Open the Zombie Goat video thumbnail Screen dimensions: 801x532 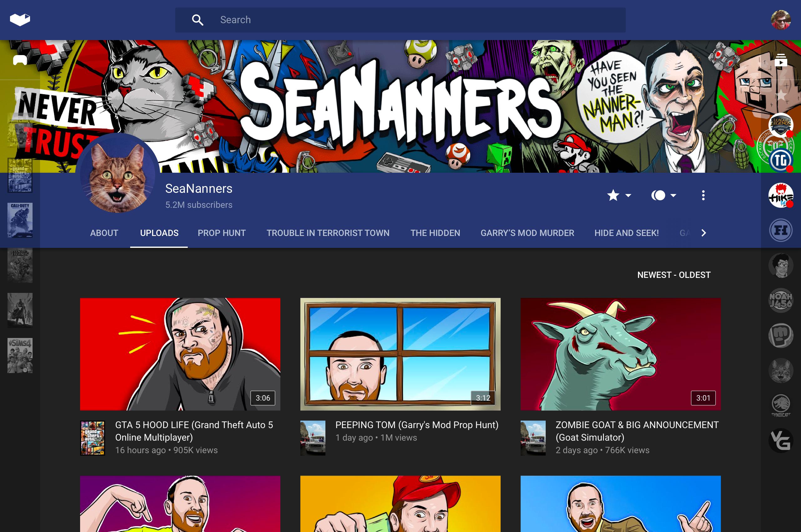pyautogui.click(x=620, y=354)
